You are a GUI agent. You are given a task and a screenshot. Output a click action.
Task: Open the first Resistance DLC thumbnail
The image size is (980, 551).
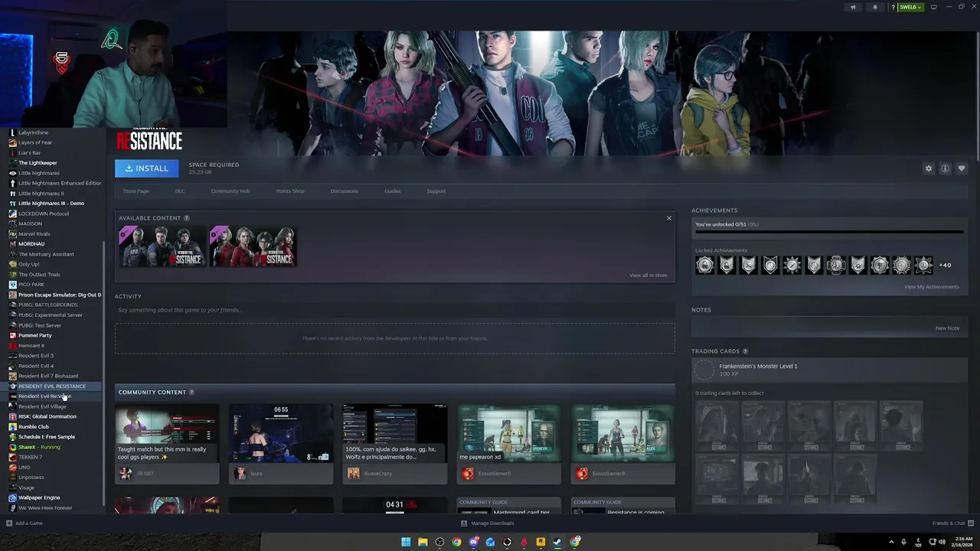tap(162, 246)
